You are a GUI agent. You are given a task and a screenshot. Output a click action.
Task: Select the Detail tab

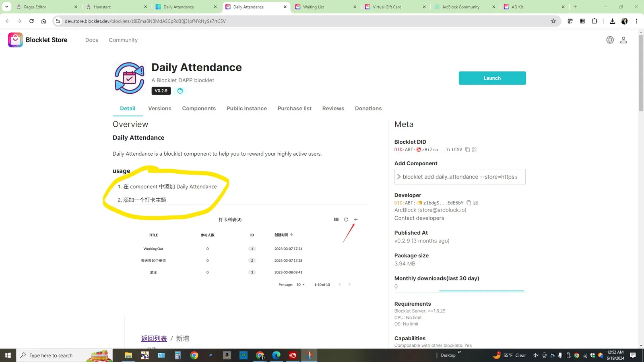(x=128, y=109)
